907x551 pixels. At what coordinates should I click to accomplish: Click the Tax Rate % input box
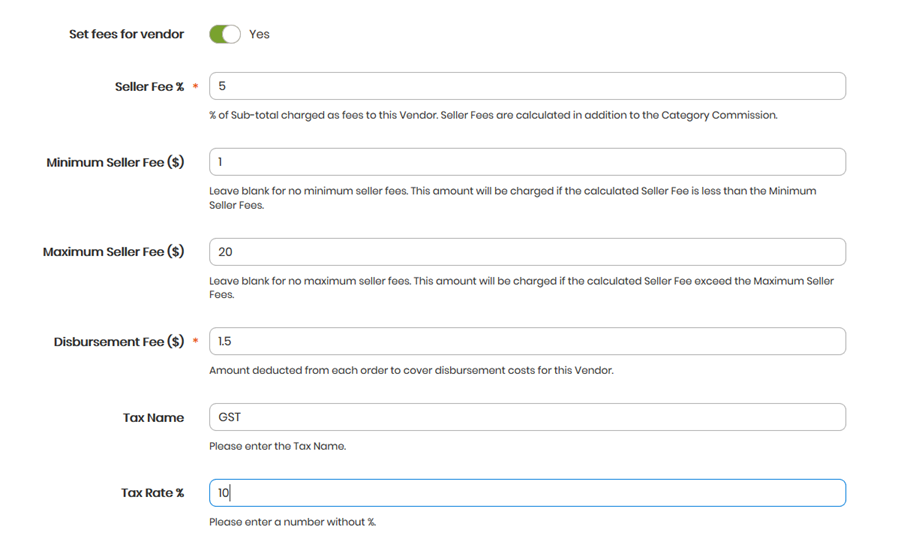pos(528,493)
